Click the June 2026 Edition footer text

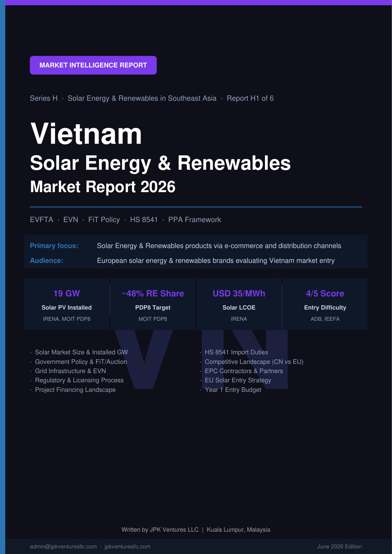click(339, 546)
